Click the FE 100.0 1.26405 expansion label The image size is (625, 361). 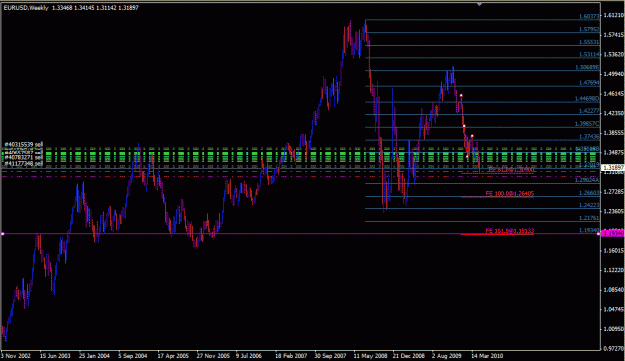pos(510,194)
